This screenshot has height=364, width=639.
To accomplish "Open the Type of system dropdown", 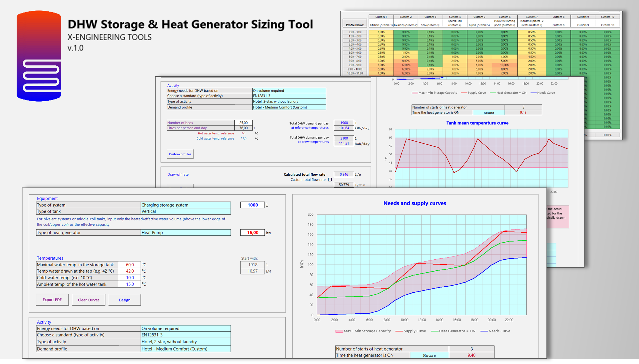I will [185, 205].
